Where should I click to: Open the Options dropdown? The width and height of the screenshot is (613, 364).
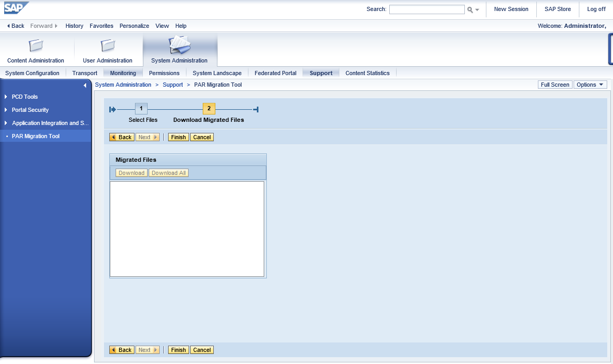click(590, 85)
